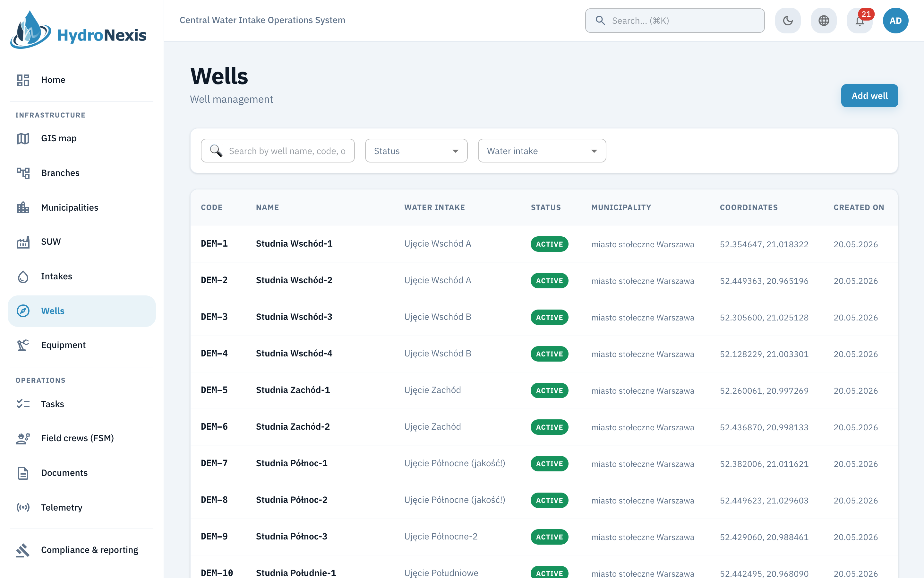Open language selector globe icon

pos(824,21)
